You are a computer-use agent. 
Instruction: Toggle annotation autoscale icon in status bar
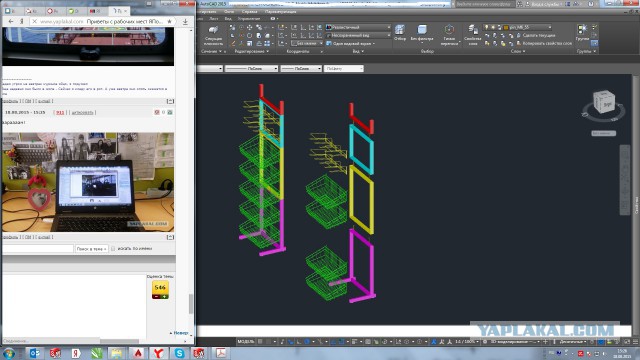442,342
